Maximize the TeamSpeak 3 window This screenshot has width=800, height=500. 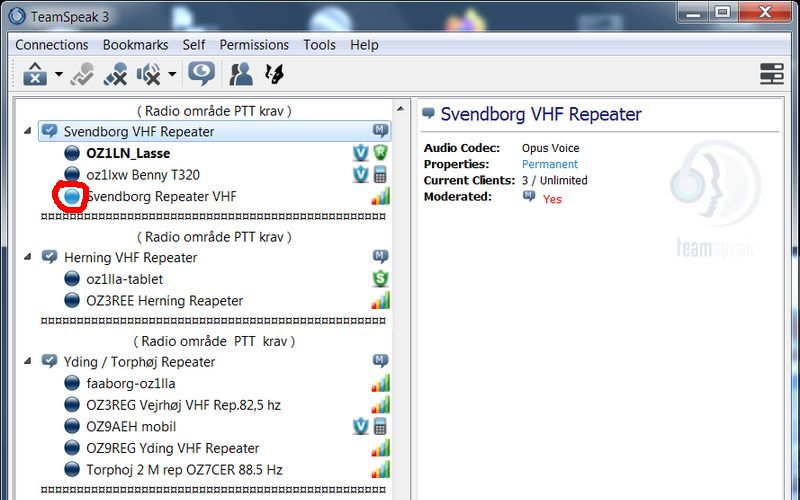coord(722,12)
